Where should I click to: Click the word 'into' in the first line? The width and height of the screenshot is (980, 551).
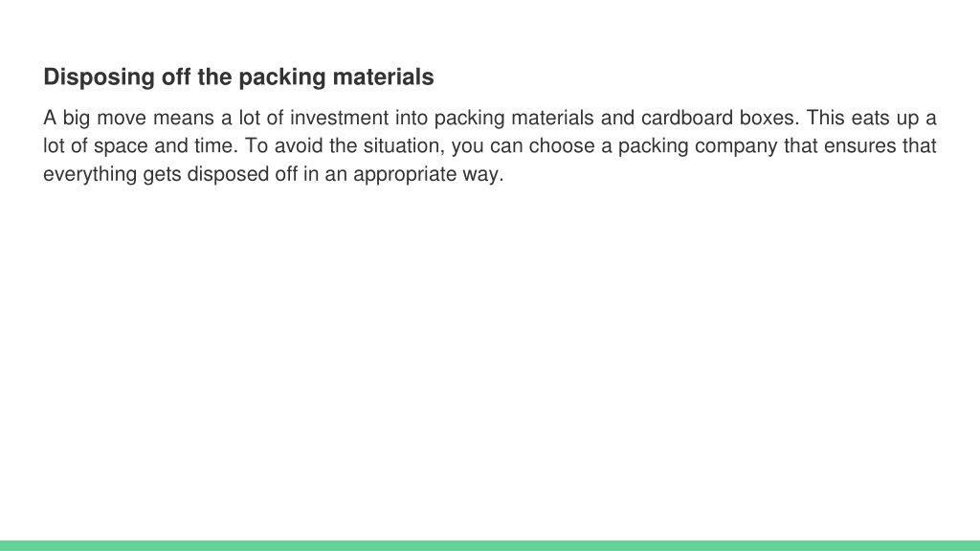[x=412, y=118]
